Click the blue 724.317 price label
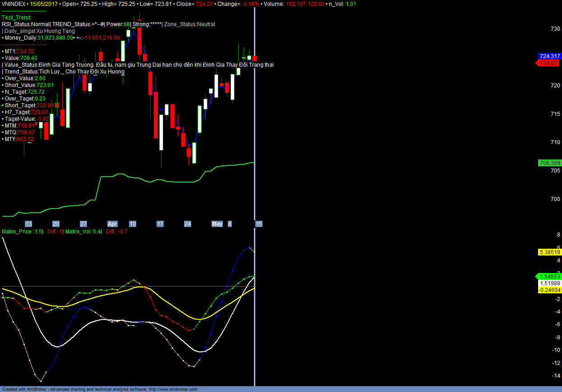Screen dimensions: 562x392 [549, 56]
